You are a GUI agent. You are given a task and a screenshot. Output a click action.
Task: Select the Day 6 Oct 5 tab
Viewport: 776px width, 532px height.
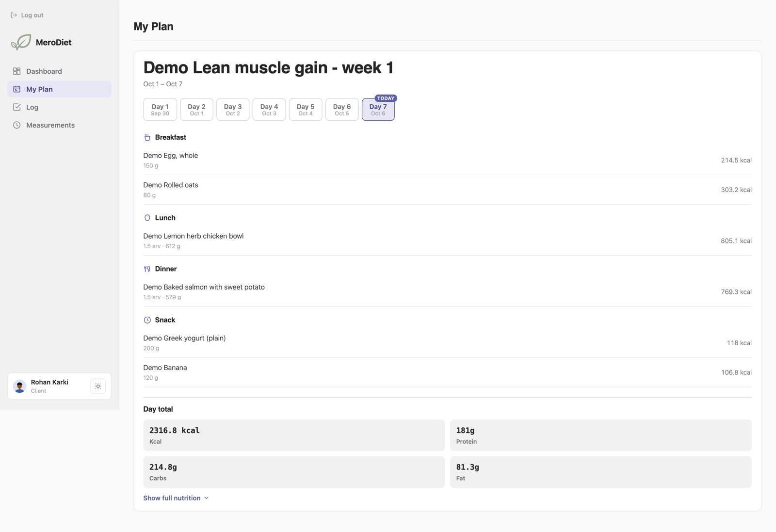(x=342, y=110)
